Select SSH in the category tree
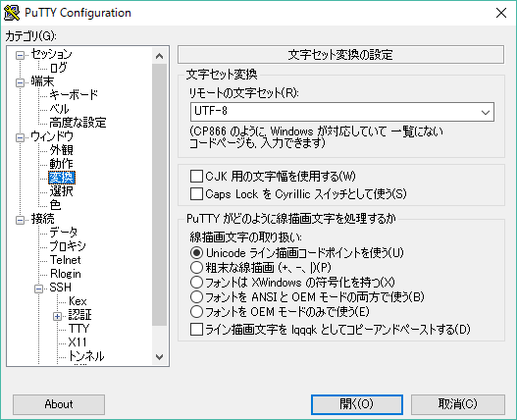Image resolution: width=517 pixels, height=420 pixels. coord(61,288)
